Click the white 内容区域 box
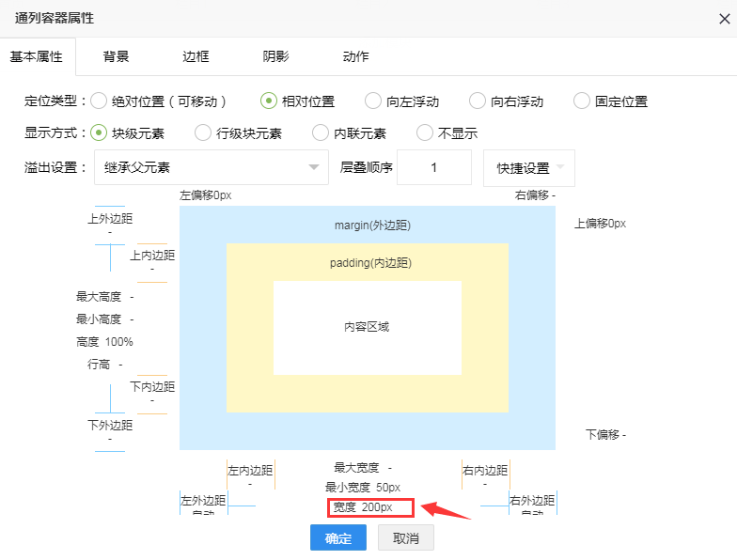The image size is (737, 560). pos(367,328)
